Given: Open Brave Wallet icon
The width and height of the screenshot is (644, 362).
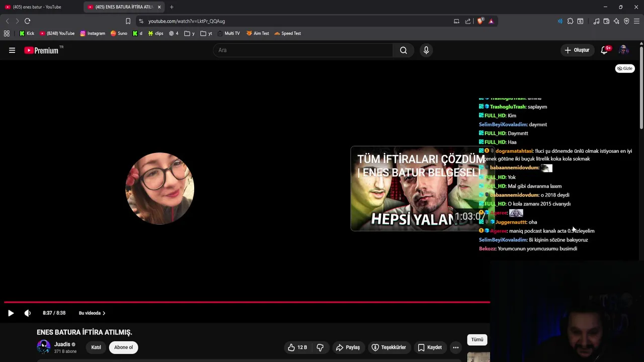Looking at the screenshot, I should pyautogui.click(x=606, y=21).
